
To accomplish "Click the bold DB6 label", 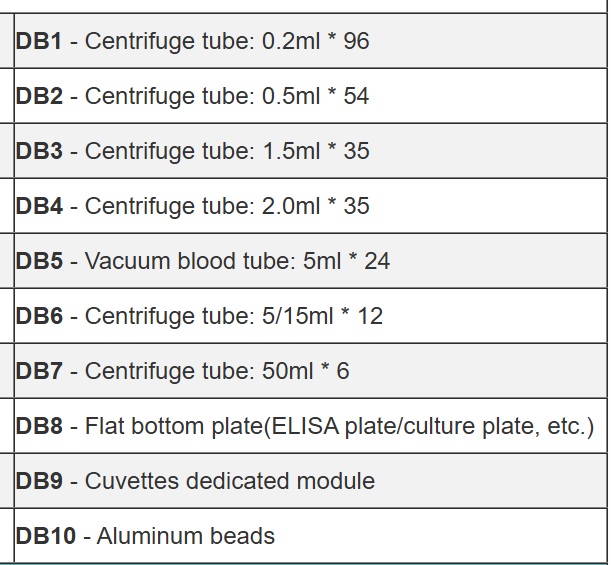I will tap(39, 316).
